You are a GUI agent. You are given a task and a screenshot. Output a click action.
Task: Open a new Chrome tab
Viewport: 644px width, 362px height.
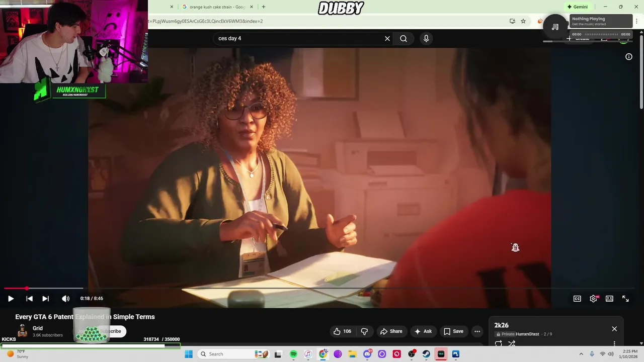click(x=264, y=7)
